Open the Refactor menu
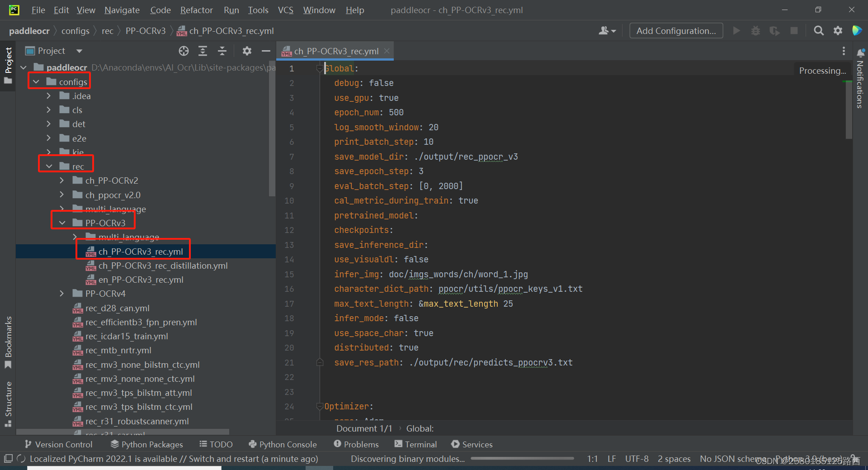Screen dimensions: 868x470 pyautogui.click(x=196, y=10)
